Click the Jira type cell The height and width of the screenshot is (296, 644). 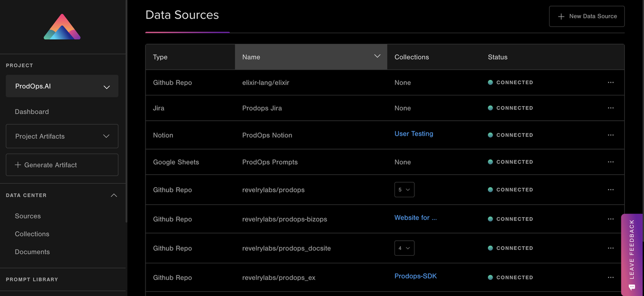pyautogui.click(x=159, y=108)
